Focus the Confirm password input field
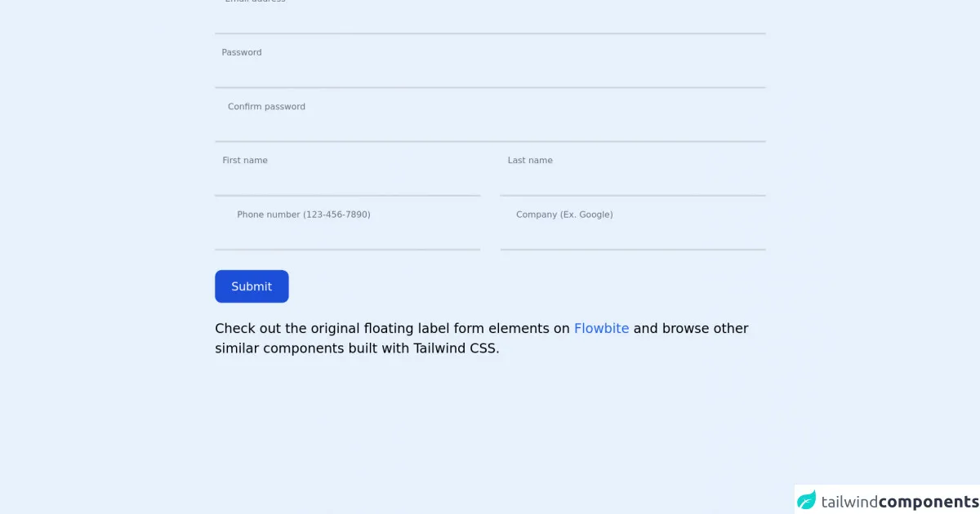The height and width of the screenshot is (514, 980). (x=490, y=128)
